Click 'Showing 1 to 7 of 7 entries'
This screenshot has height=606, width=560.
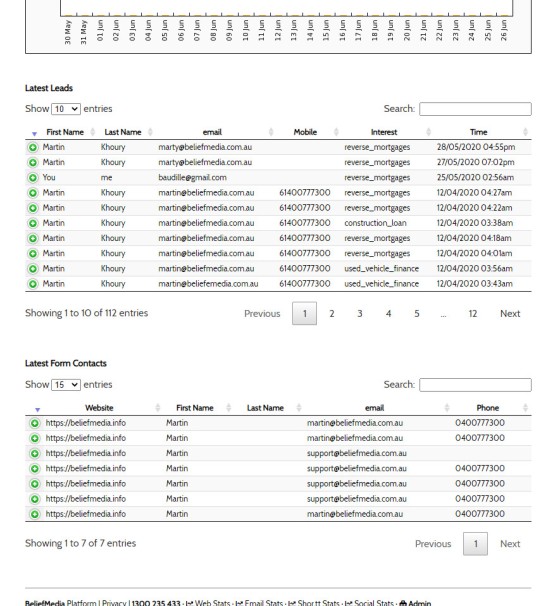click(80, 543)
